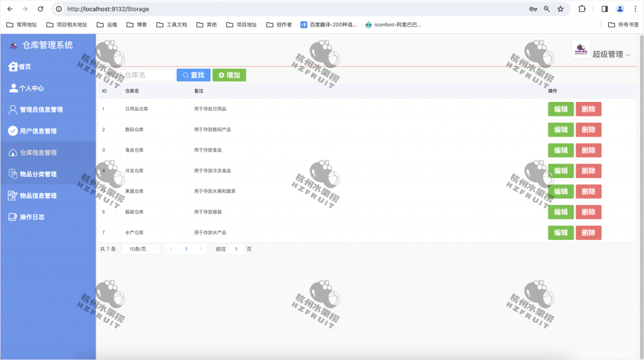Screen dimensions: 644x360
Task: Open the 博客 bookmark folder
Action: [x=136, y=25]
